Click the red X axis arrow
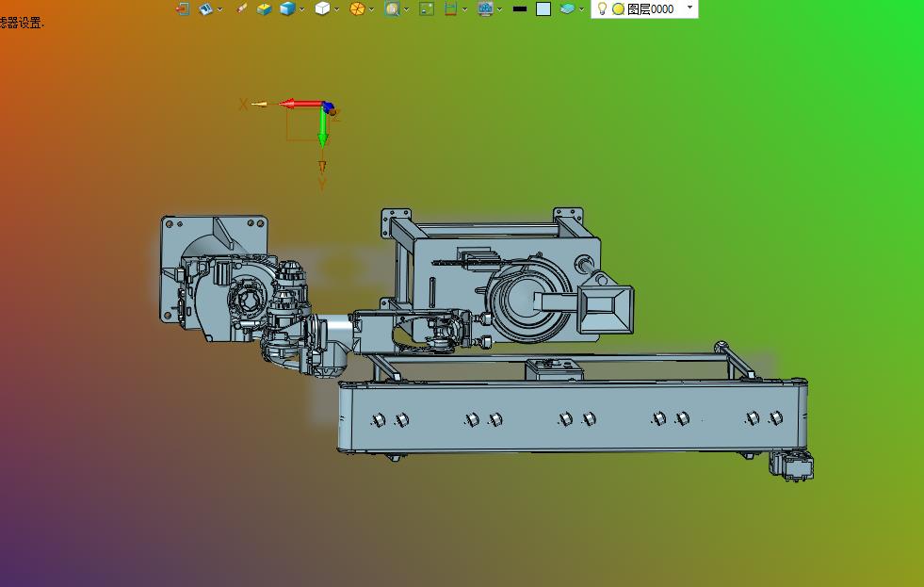Viewport: 924px width, 587px height. (x=300, y=105)
